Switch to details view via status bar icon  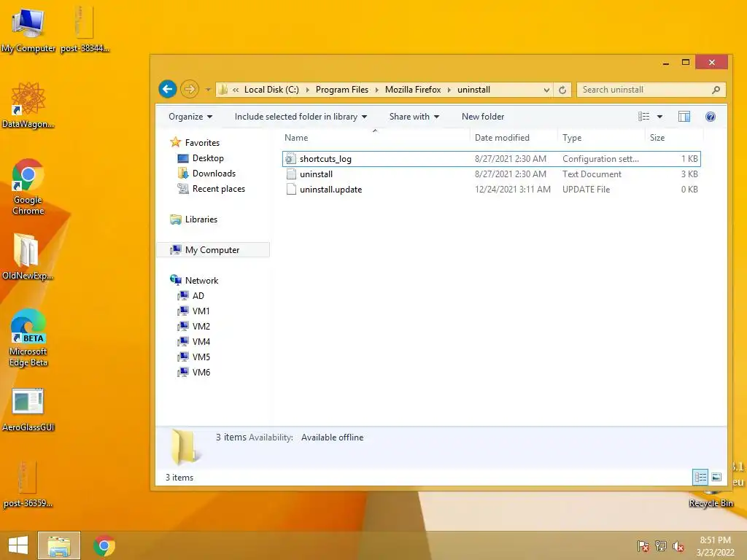click(x=700, y=477)
